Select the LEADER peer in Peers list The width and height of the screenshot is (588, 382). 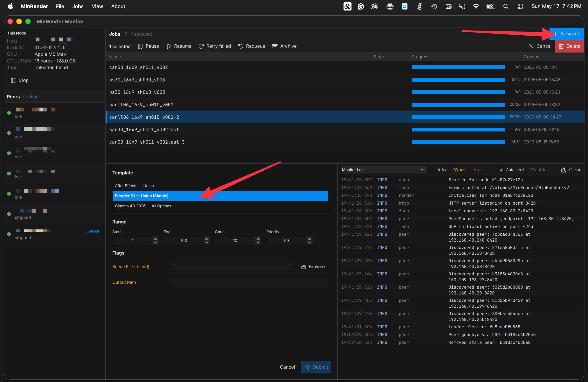click(x=55, y=234)
